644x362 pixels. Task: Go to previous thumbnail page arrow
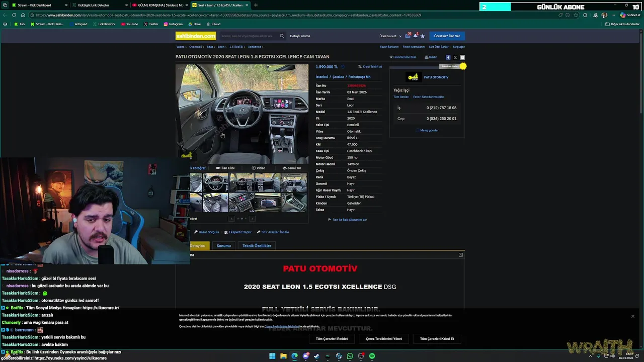(231, 219)
